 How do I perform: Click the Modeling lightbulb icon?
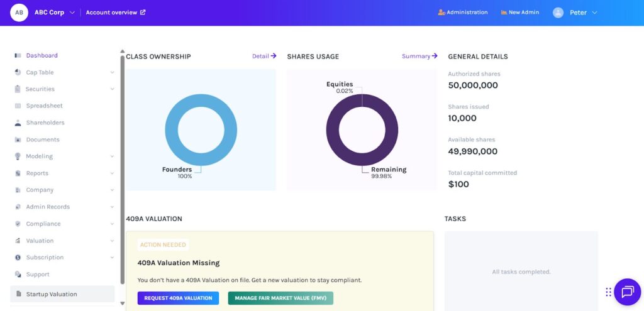(18, 156)
